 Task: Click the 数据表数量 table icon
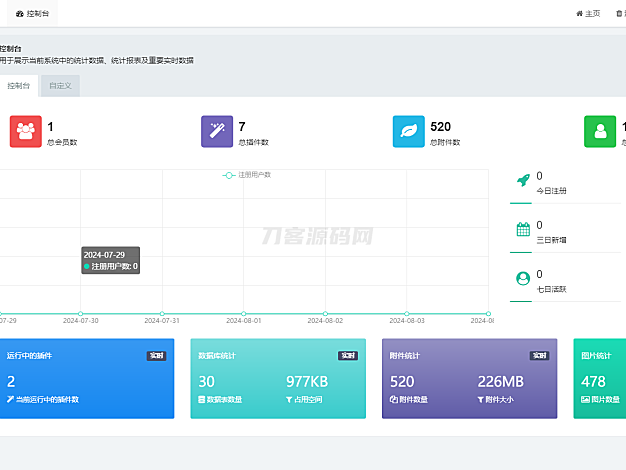(x=202, y=399)
